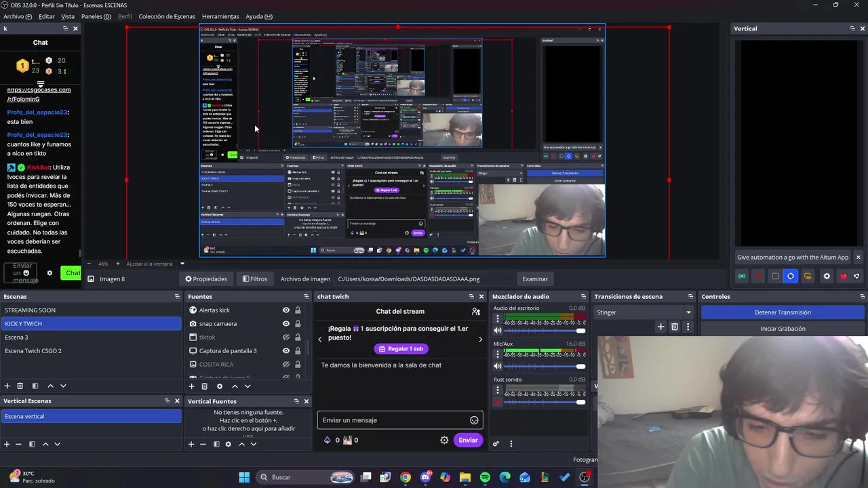The height and width of the screenshot is (488, 868).
Task: Hide the Captura de pantalla 3 source
Action: pyautogui.click(x=286, y=350)
